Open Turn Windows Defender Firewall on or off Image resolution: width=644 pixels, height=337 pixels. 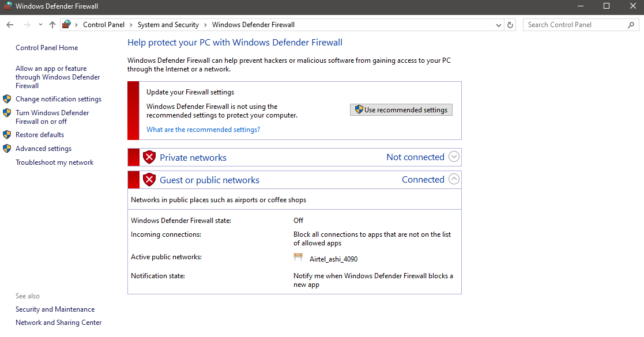[x=52, y=117]
